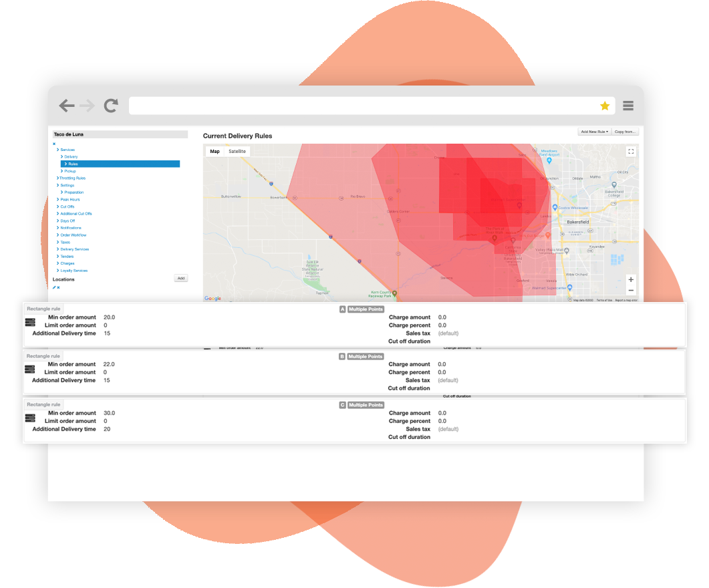
Task: Select the highlighted Rules tree item
Action: pyautogui.click(x=120, y=164)
